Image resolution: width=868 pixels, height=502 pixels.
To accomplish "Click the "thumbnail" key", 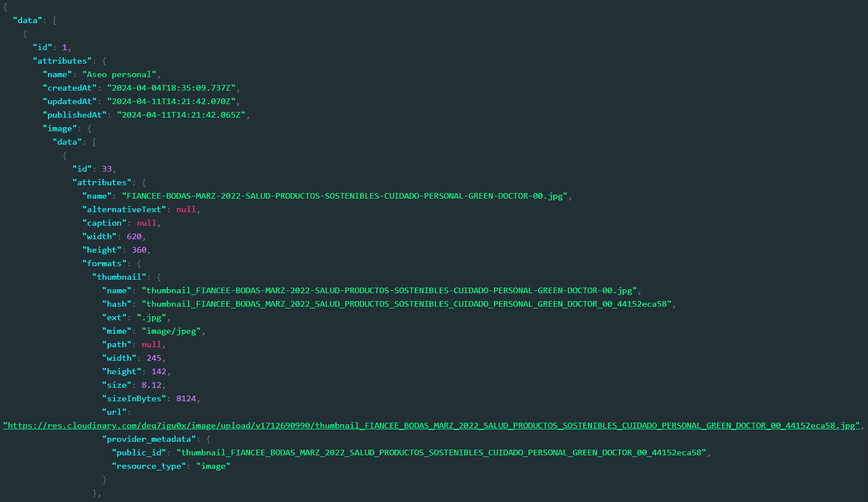I will coord(119,277).
